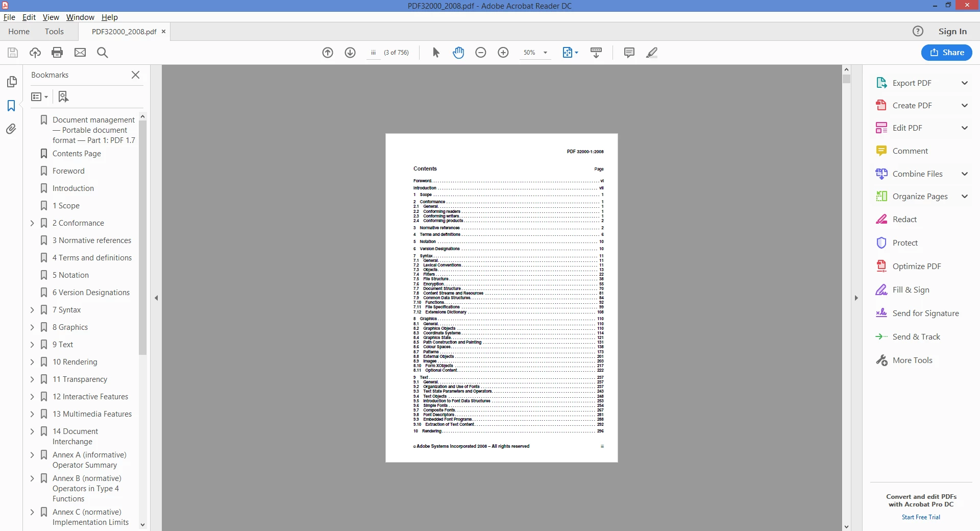Screen dimensions: 980x531
Task: Click the bookmarks panel scrollbar
Action: click(x=142, y=237)
